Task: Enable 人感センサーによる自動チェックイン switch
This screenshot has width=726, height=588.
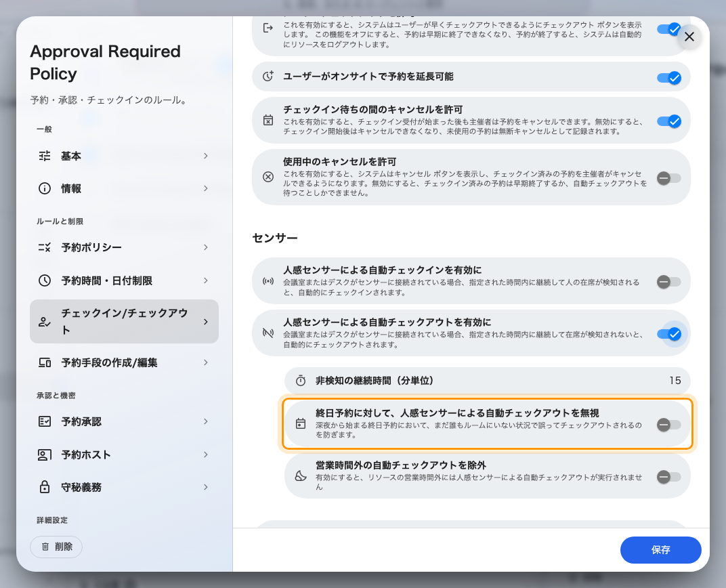Action: [x=669, y=282]
